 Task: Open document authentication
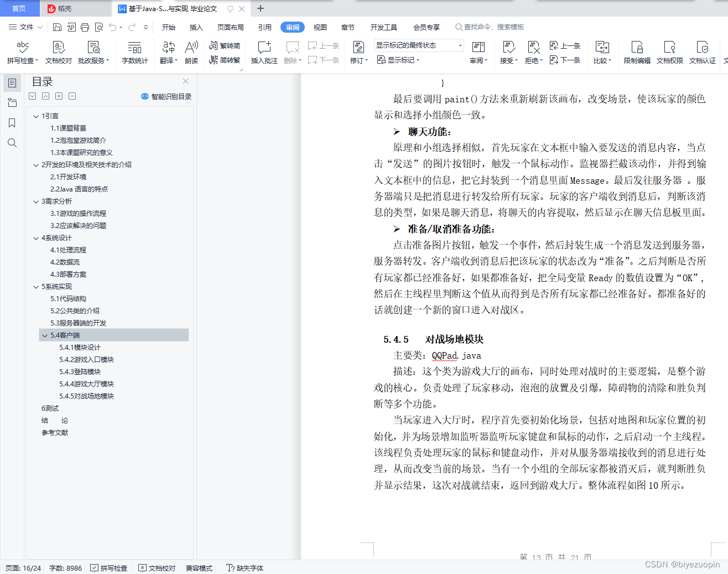coord(703,53)
